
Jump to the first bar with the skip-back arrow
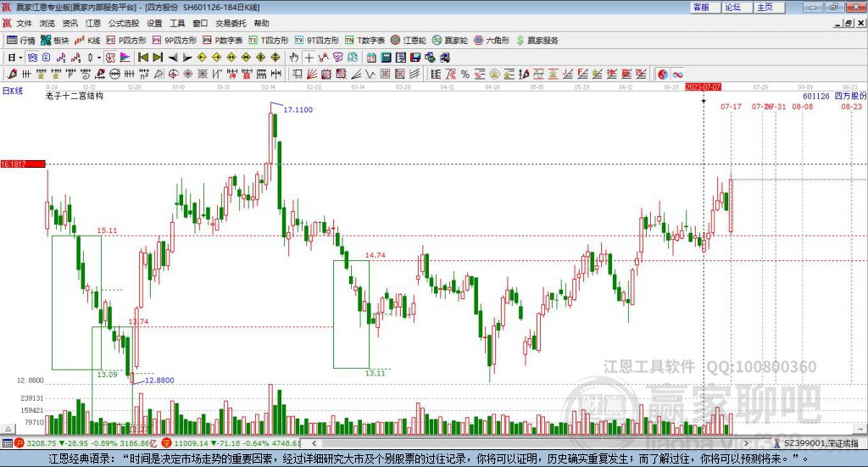[143, 58]
